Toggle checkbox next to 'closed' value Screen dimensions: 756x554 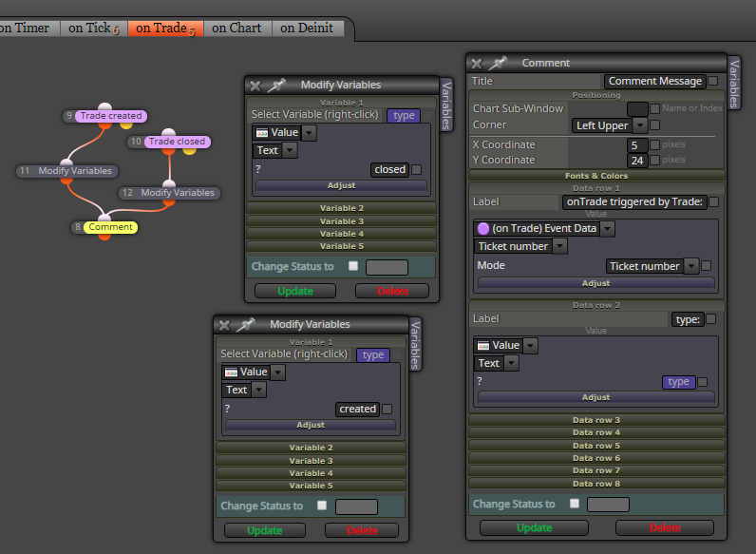coord(417,169)
